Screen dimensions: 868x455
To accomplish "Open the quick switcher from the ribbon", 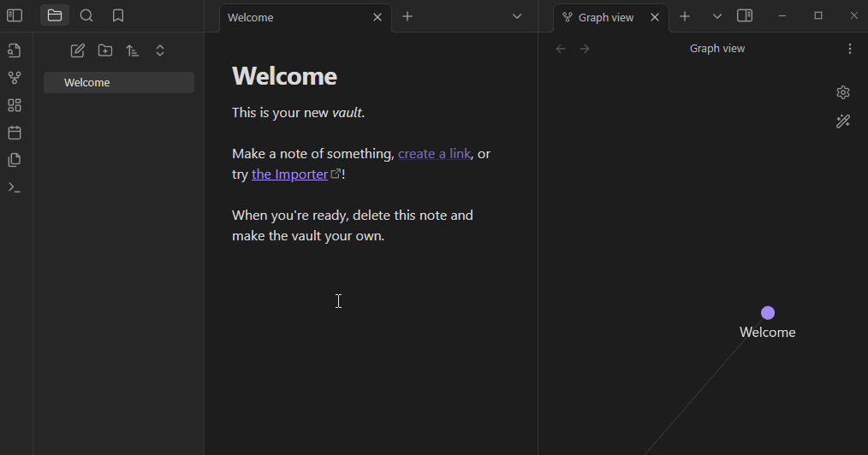I will 14,50.
